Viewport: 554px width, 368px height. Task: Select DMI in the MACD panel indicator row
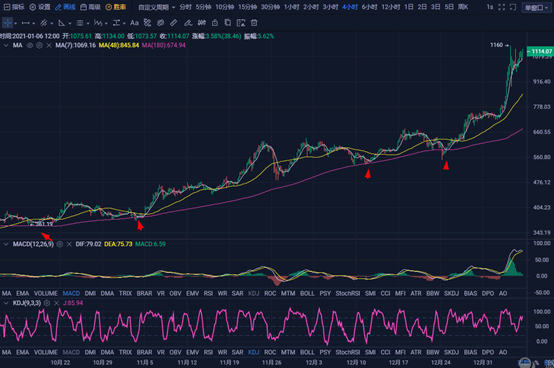[x=90, y=293]
